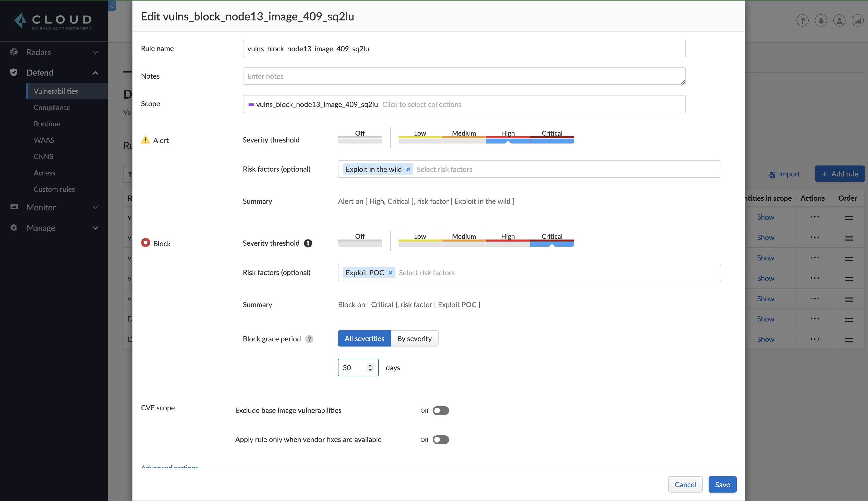Click the red Block stop icon
The height and width of the screenshot is (501, 868).
click(x=146, y=243)
